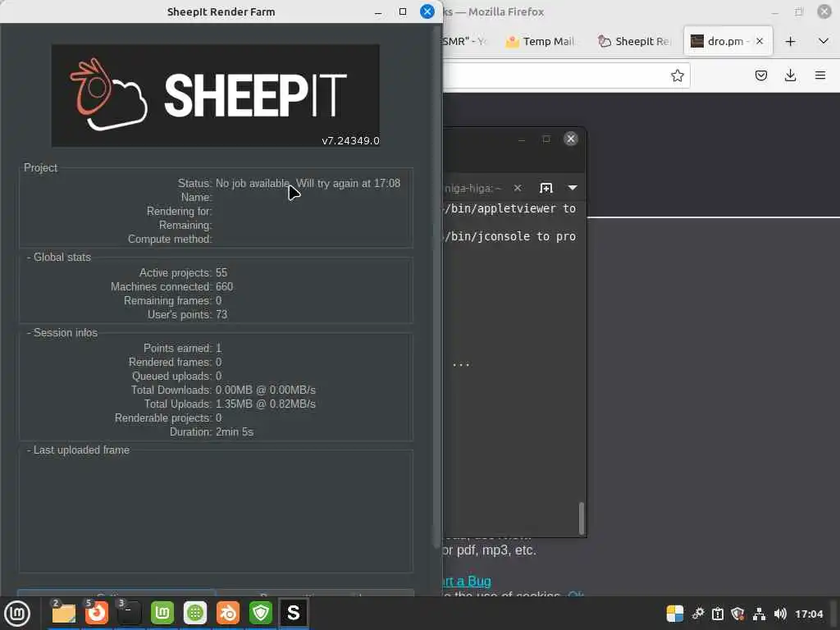Minimize the SheepIt Render Farm window
This screenshot has width=840, height=630.
(x=378, y=11)
